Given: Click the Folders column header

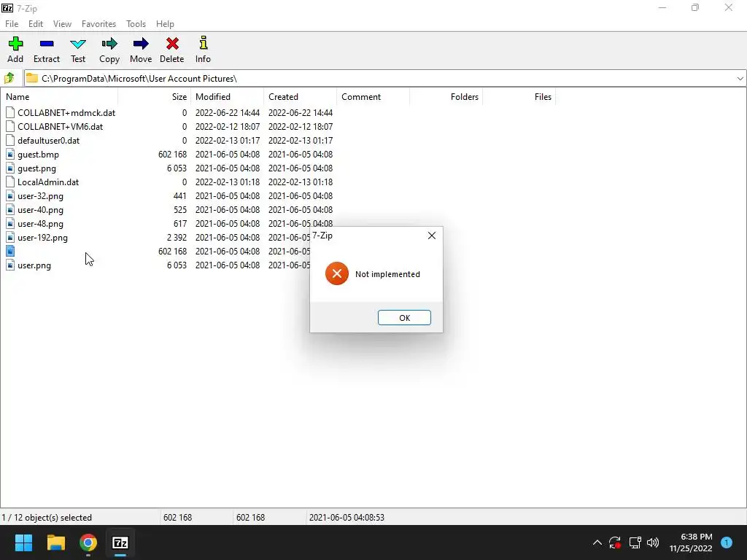Looking at the screenshot, I should coord(446,97).
